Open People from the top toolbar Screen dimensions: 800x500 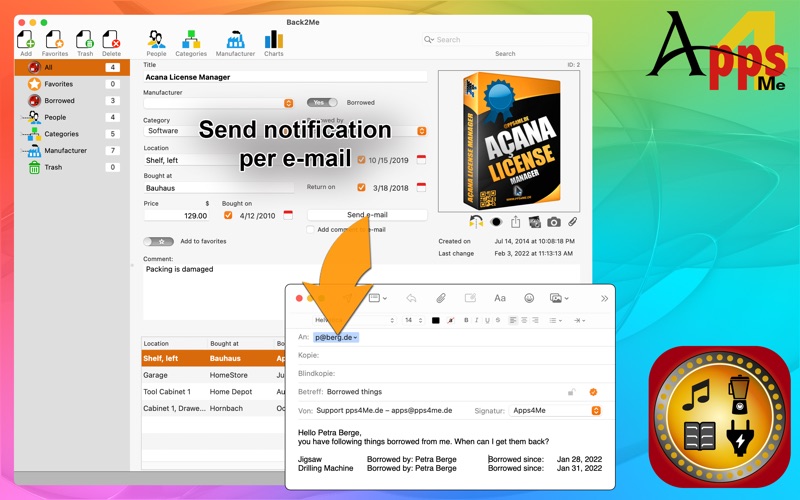[x=156, y=40]
